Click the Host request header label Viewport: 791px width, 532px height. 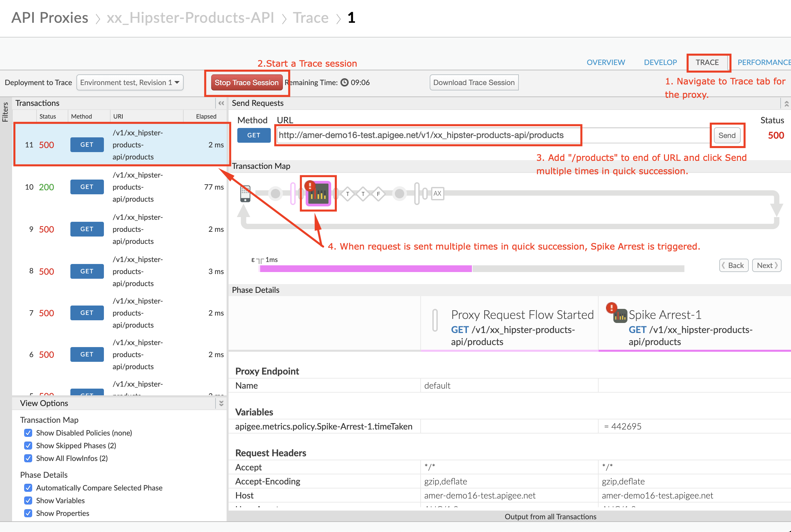(x=244, y=495)
